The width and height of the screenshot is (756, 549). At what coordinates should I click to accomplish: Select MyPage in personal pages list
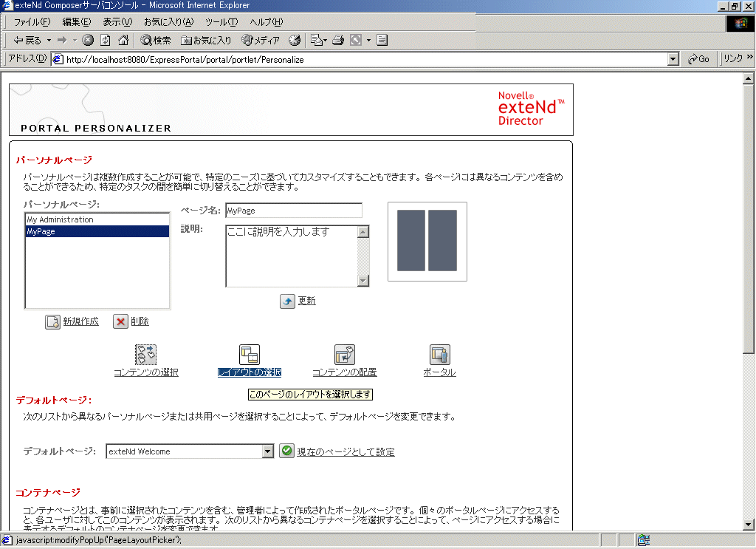tap(97, 231)
